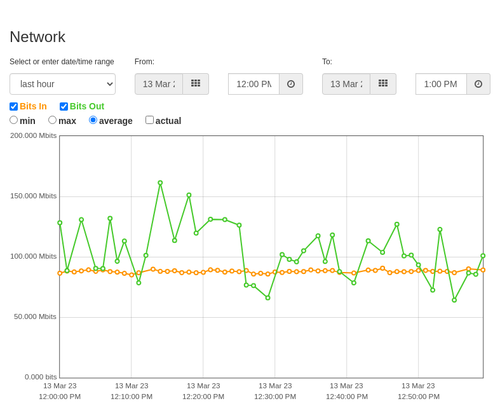The image size is (500, 403).
Task: Select the min radio button
Action: click(14, 120)
